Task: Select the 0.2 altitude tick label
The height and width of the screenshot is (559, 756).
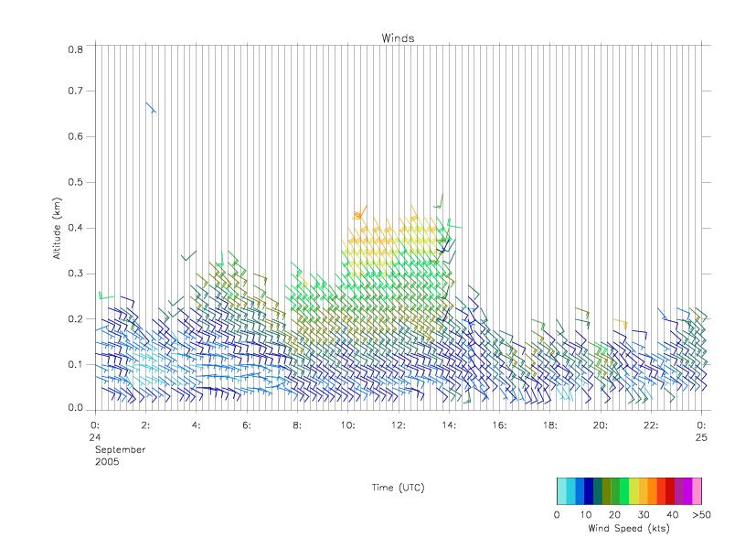Action: [x=75, y=319]
